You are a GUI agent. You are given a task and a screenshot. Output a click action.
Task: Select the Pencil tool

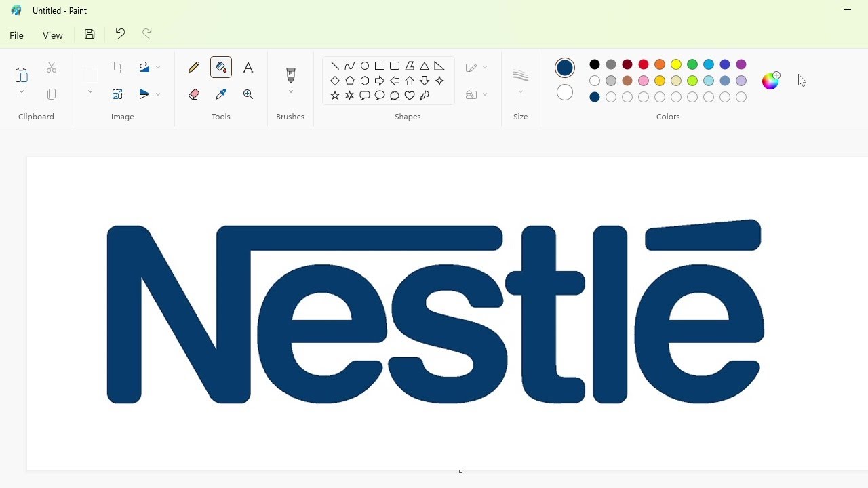[x=194, y=67]
